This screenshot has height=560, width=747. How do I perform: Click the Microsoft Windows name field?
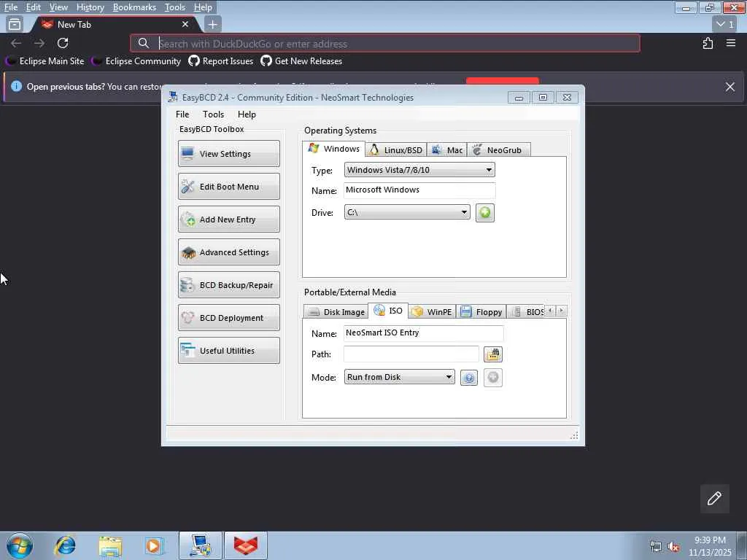click(x=419, y=190)
